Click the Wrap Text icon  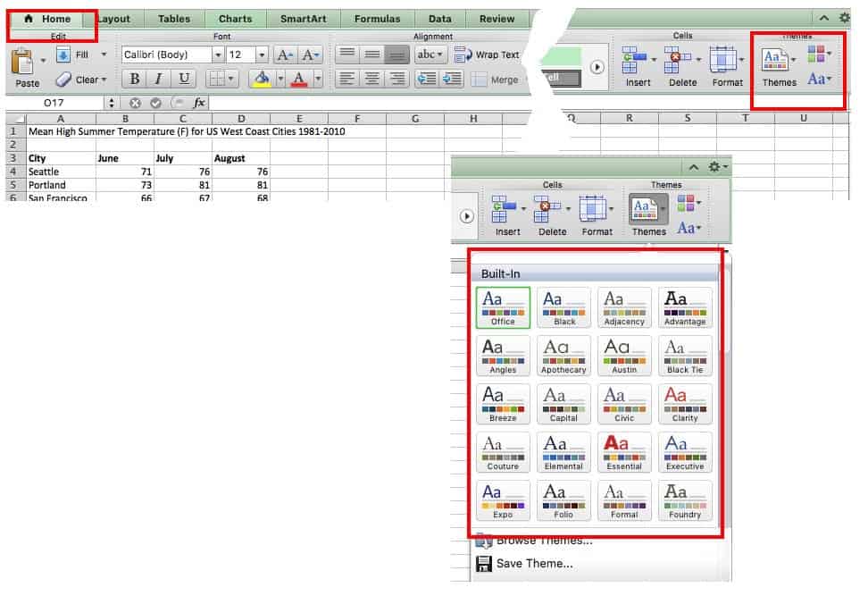tap(463, 55)
